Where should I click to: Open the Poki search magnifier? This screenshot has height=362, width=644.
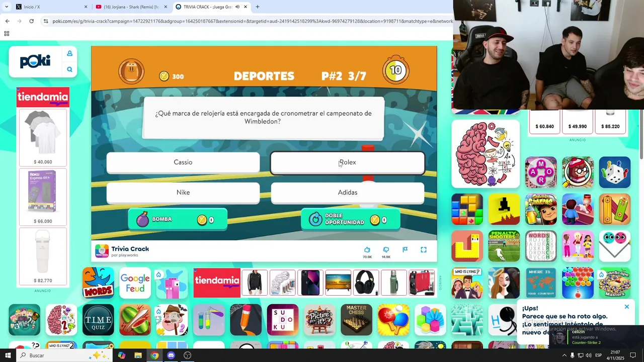click(69, 69)
